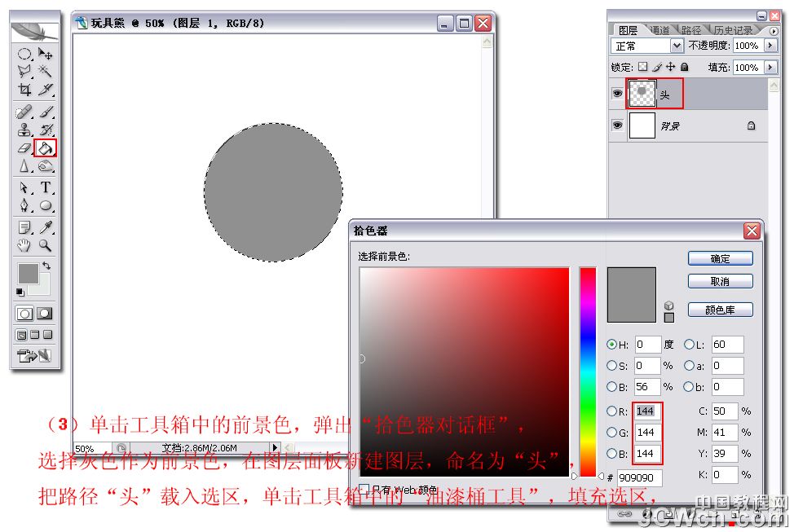
Task: Select the Sponge tool in toolbox
Action: click(x=46, y=166)
